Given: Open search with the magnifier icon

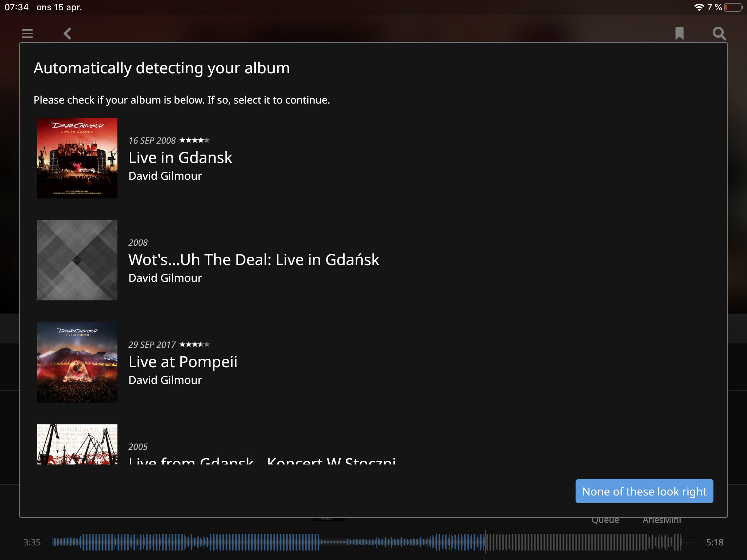Looking at the screenshot, I should tap(719, 33).
